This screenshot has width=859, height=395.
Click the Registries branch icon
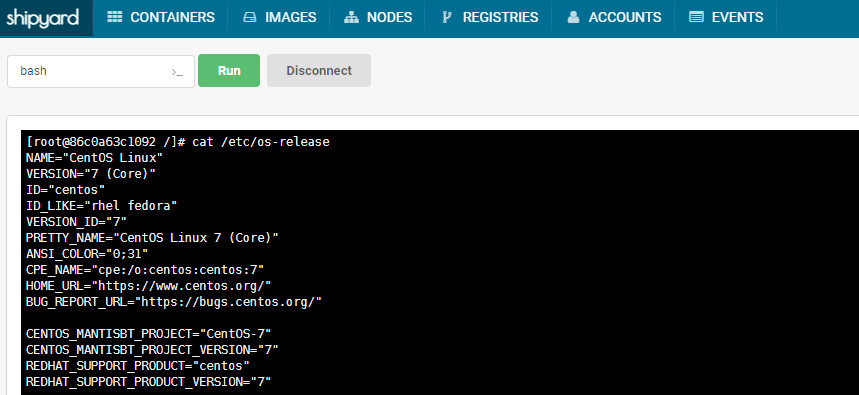pyautogui.click(x=447, y=18)
